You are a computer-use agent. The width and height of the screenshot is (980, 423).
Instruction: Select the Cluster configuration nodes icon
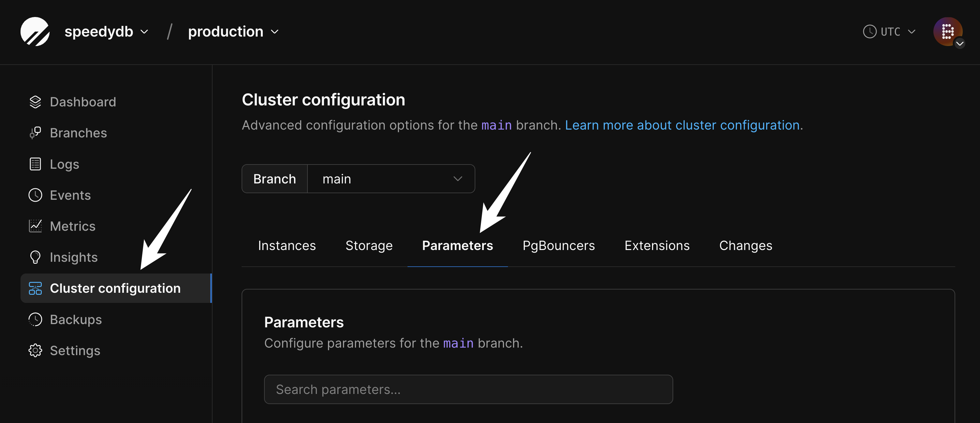pyautogui.click(x=35, y=288)
